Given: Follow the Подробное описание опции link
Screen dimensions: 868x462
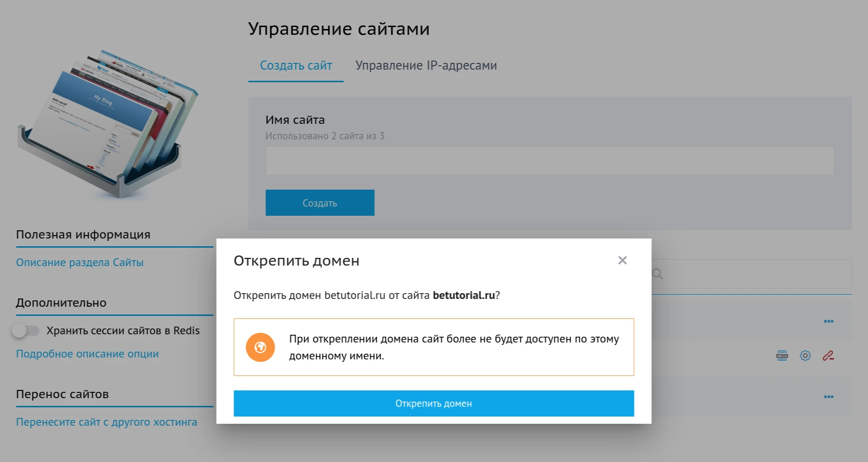Looking at the screenshot, I should (x=88, y=354).
